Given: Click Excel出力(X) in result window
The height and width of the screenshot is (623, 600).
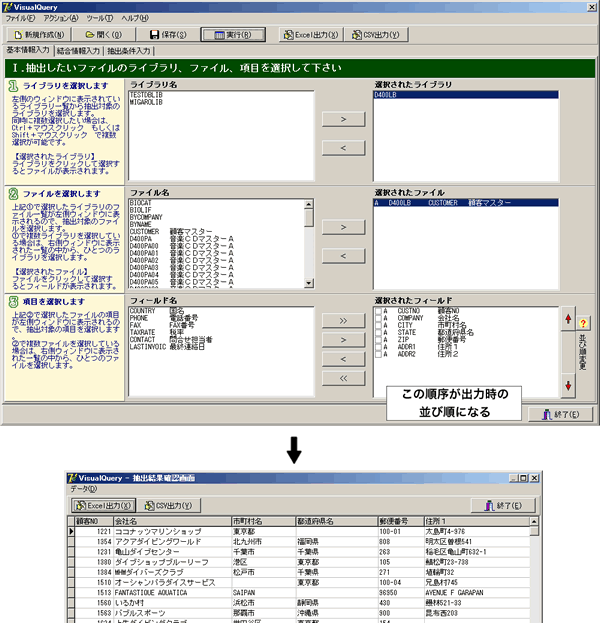Looking at the screenshot, I should tap(104, 506).
